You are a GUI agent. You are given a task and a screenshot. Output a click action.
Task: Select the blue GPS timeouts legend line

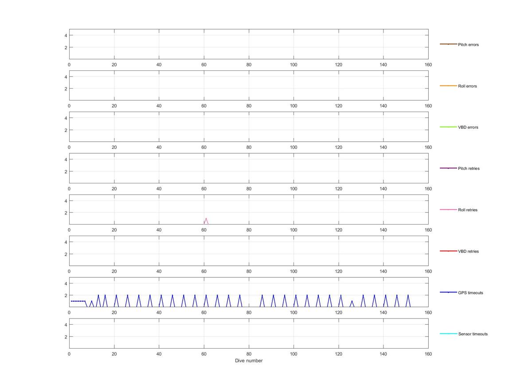point(448,292)
